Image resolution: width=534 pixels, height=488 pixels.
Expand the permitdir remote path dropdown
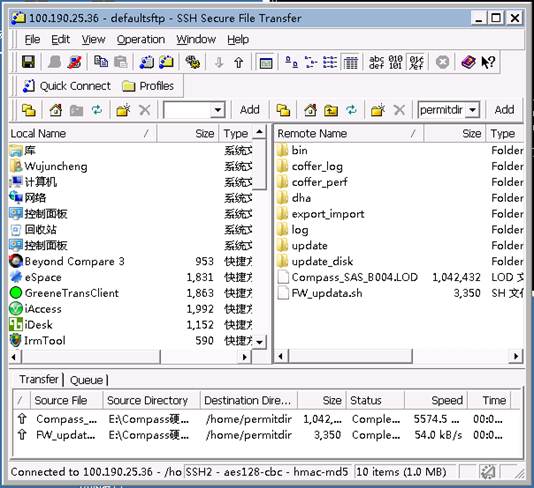[x=472, y=110]
